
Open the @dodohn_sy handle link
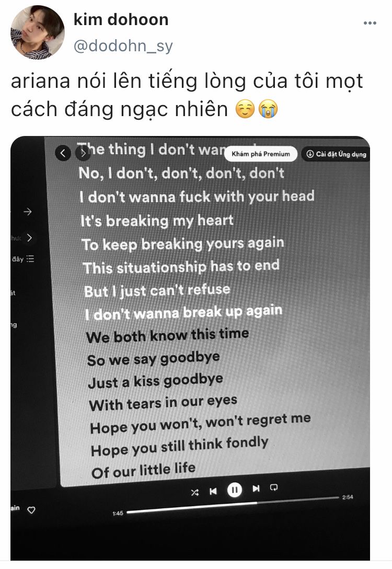(123, 46)
